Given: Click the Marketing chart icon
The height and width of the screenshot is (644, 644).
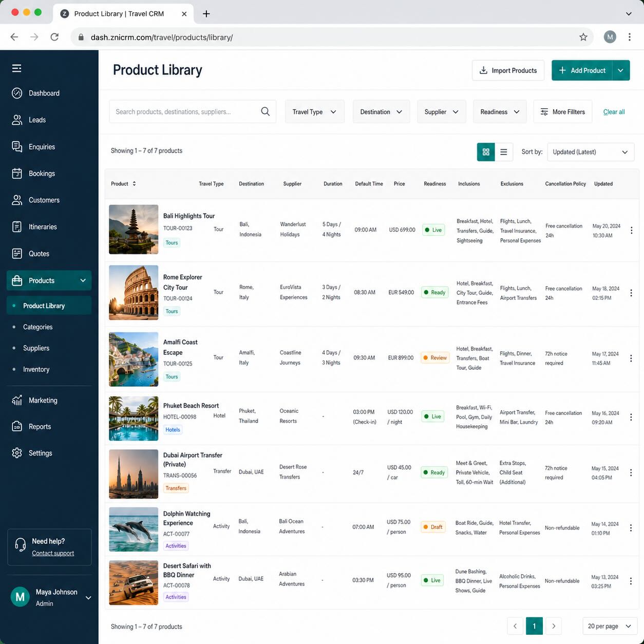Looking at the screenshot, I should pos(17,400).
